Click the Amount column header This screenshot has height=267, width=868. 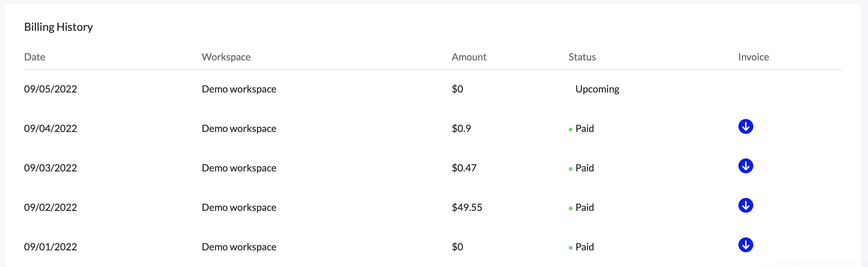pyautogui.click(x=469, y=57)
